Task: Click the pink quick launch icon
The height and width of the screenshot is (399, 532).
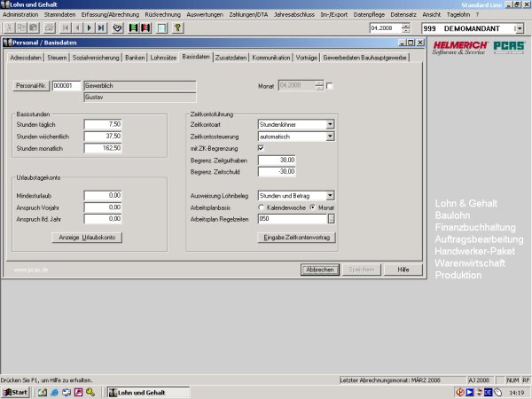Action: click(x=78, y=393)
